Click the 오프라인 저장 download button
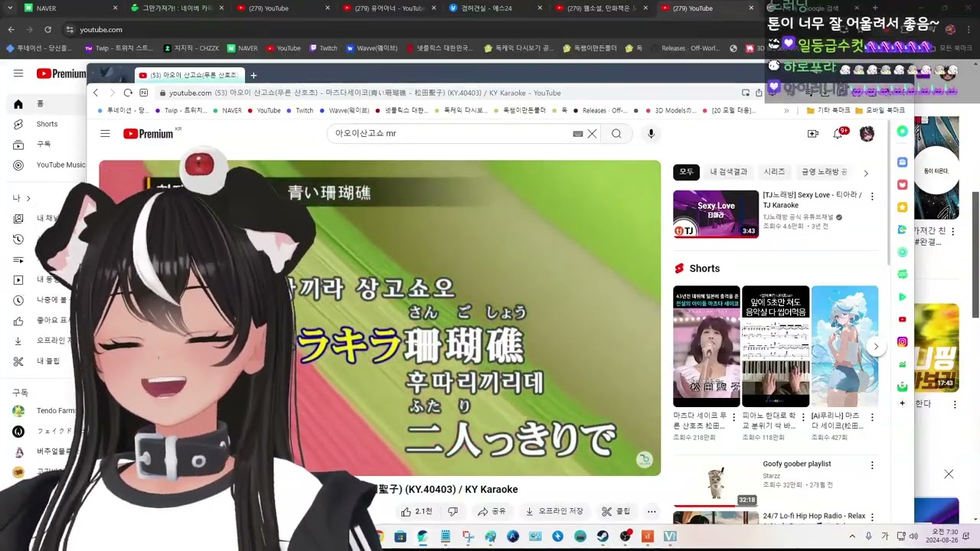 pos(555,511)
